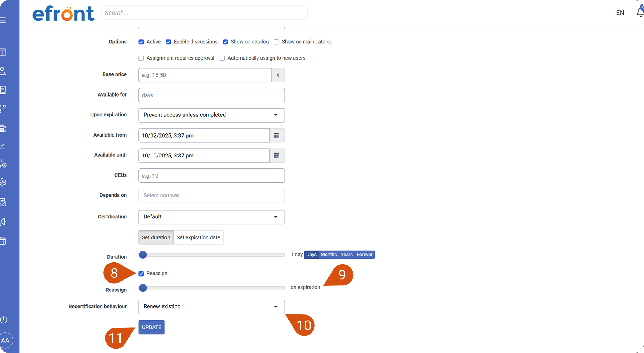Check Assignment requires approval
Image resolution: width=644 pixels, height=353 pixels.
[141, 58]
